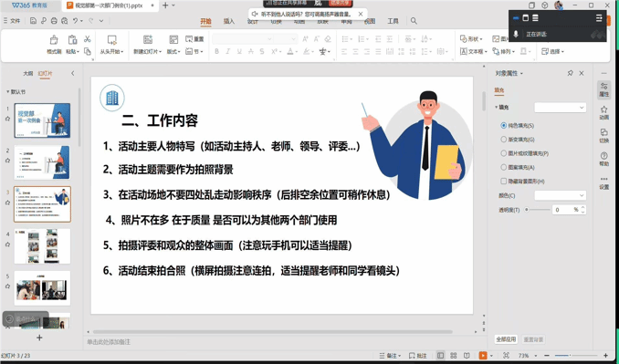
Task: Select the Solid fill radio button
Action: click(x=503, y=125)
